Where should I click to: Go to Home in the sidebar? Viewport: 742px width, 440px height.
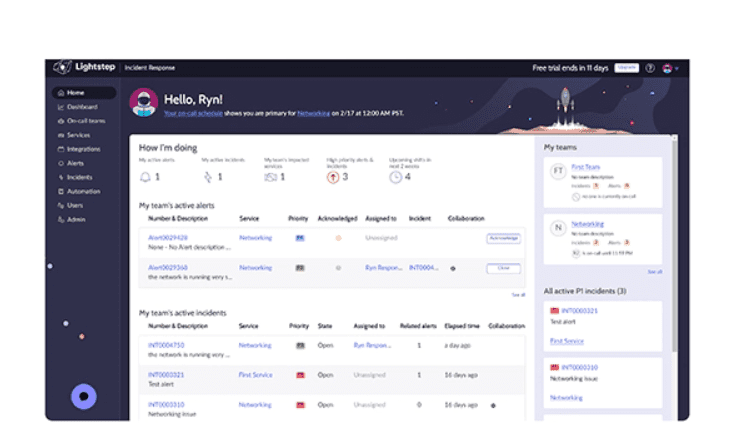click(x=84, y=93)
